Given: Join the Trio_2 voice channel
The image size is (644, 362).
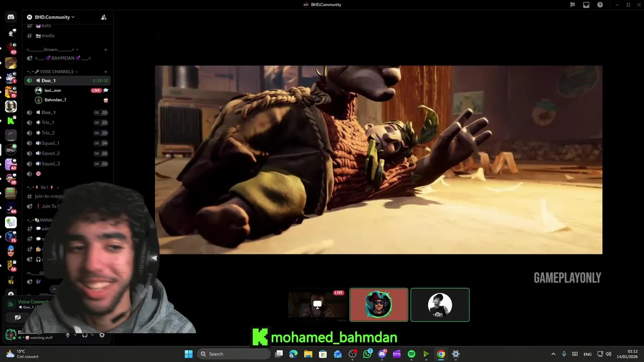Looking at the screenshot, I should tap(67, 133).
